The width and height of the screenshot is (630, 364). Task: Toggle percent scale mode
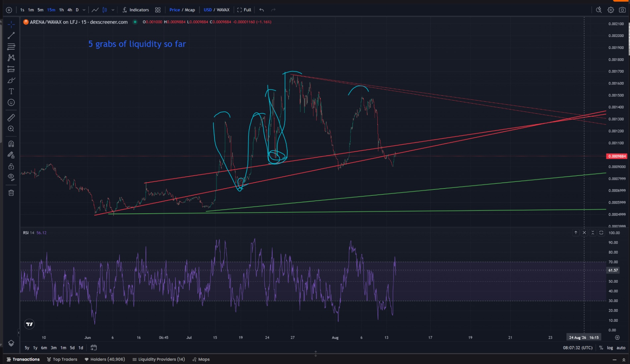pyautogui.click(x=601, y=348)
